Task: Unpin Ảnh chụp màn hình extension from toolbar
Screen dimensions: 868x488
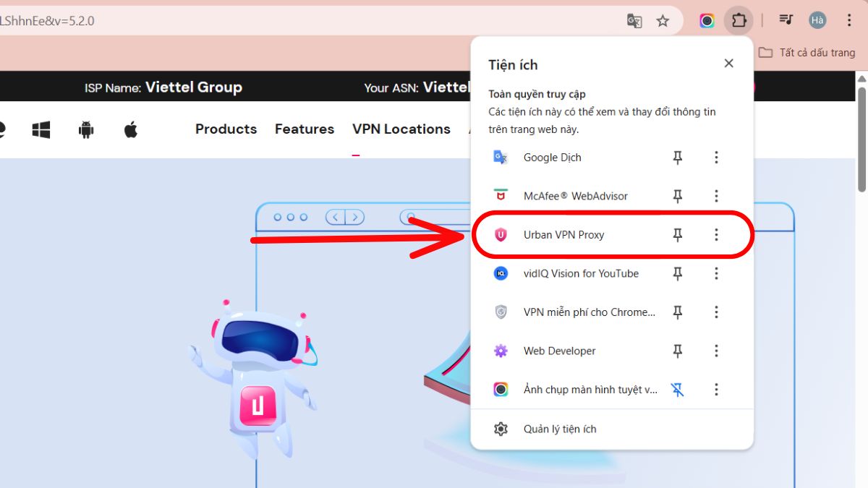Action: point(677,390)
